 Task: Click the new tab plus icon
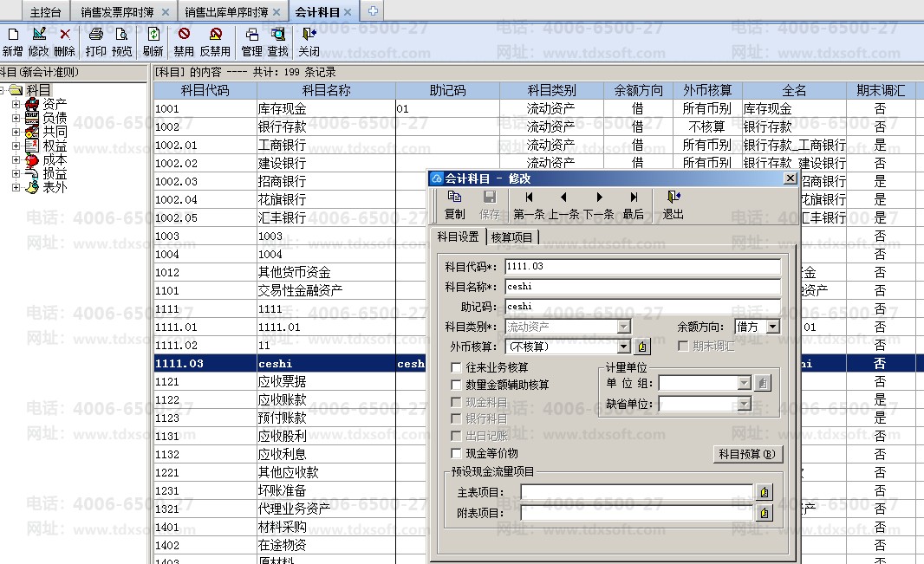pyautogui.click(x=373, y=10)
